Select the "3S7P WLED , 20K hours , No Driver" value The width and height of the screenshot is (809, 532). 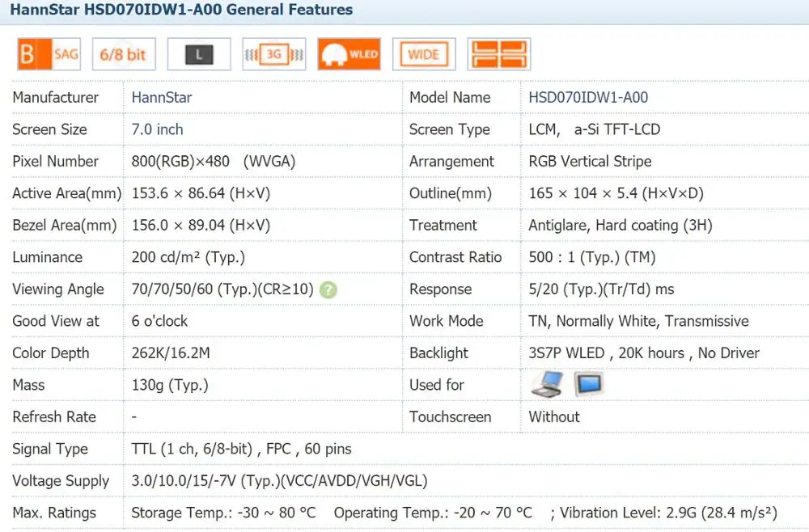tap(644, 353)
